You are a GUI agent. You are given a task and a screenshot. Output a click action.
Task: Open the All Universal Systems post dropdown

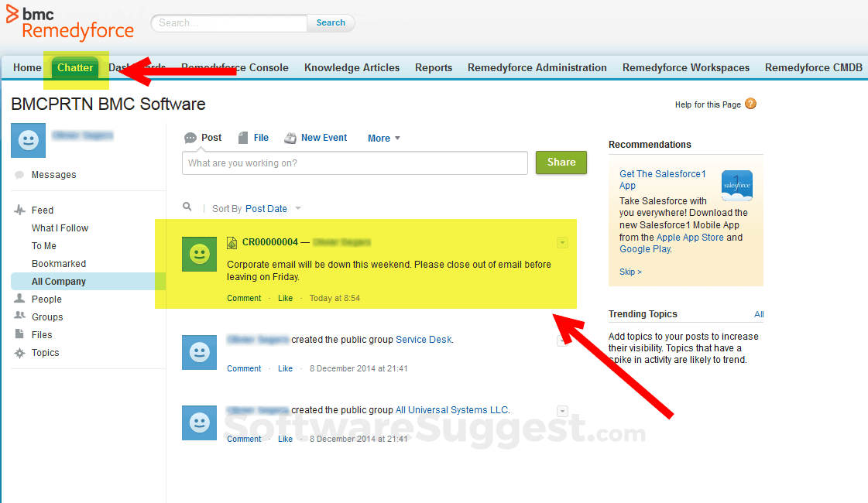pos(562,411)
